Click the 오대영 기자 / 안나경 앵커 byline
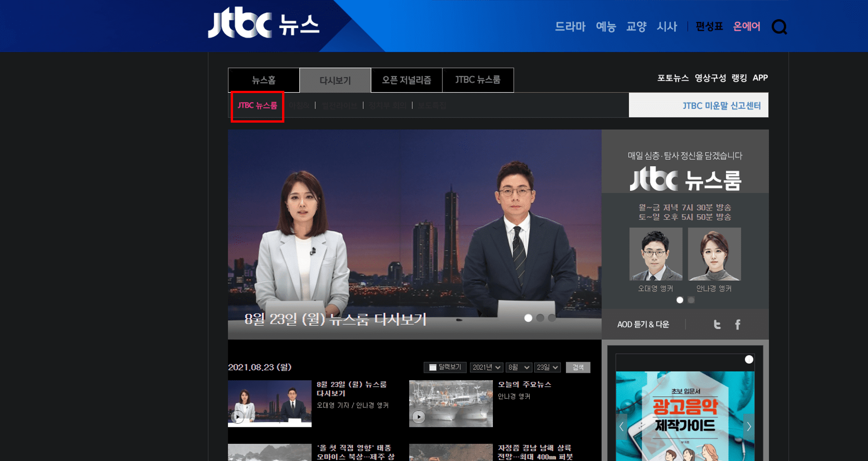This screenshot has height=461, width=868. click(x=352, y=405)
